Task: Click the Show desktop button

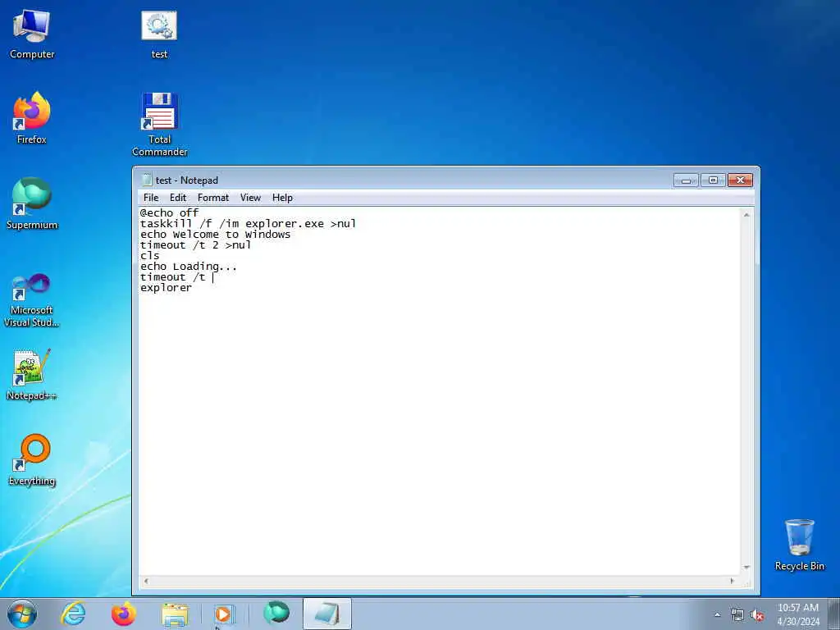Action: tap(834, 614)
